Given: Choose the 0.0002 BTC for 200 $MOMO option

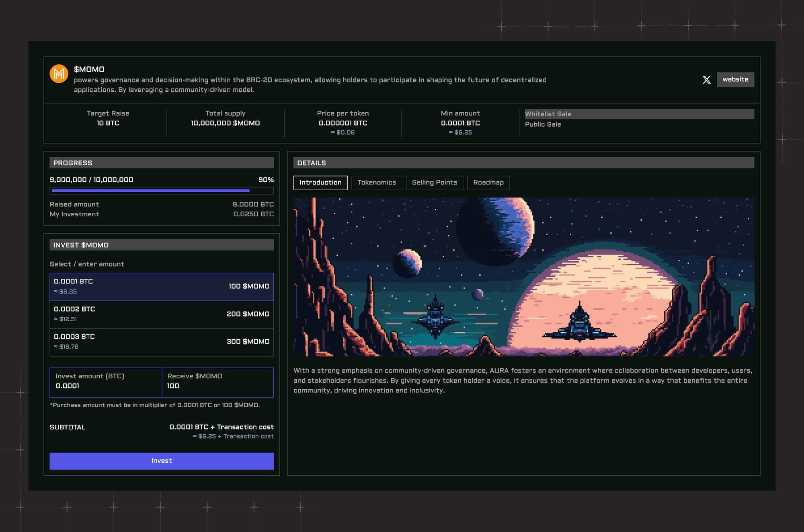Looking at the screenshot, I should (x=161, y=314).
